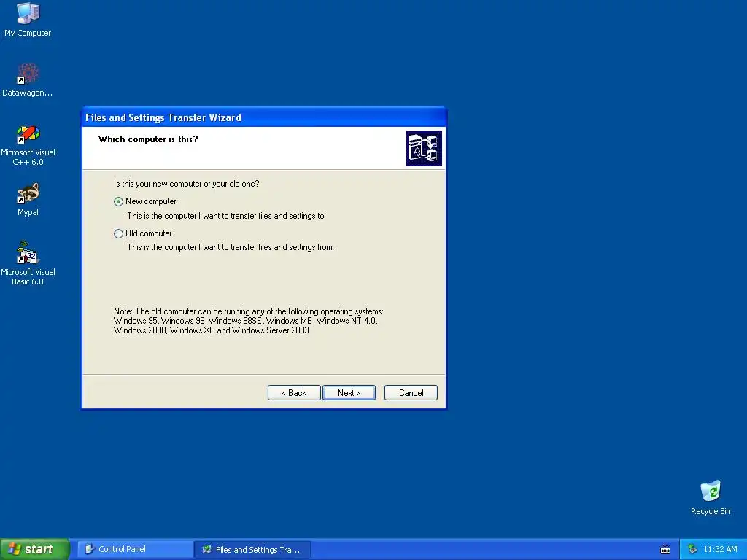747x560 pixels.
Task: Go to the previous step with Back
Action: [294, 393]
